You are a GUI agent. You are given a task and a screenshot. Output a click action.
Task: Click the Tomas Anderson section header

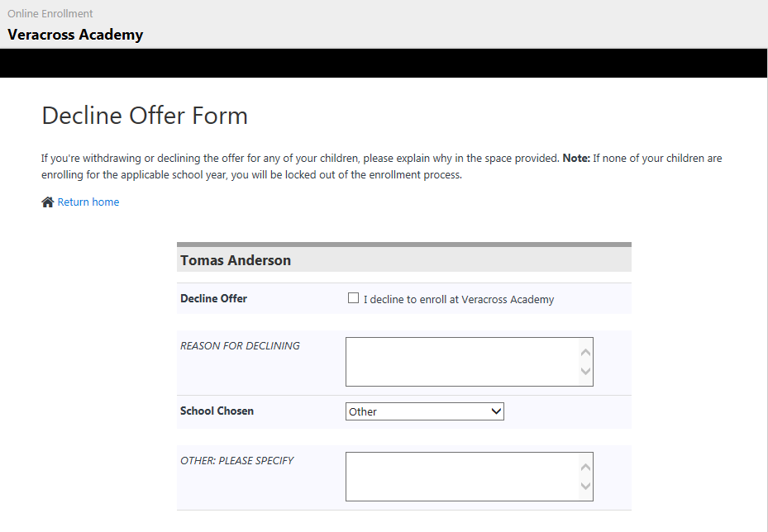(x=236, y=259)
